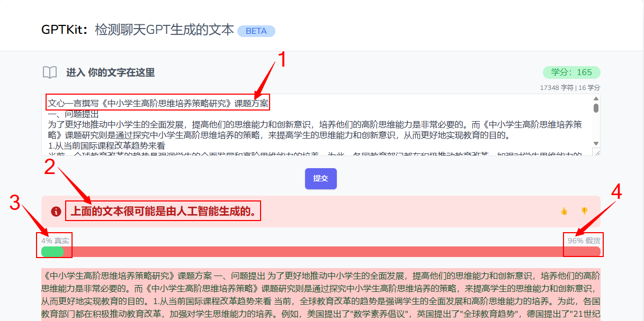Image resolution: width=644 pixels, height=321 pixels.
Task: Click the text area scrollbar thumb
Action: tap(596, 108)
